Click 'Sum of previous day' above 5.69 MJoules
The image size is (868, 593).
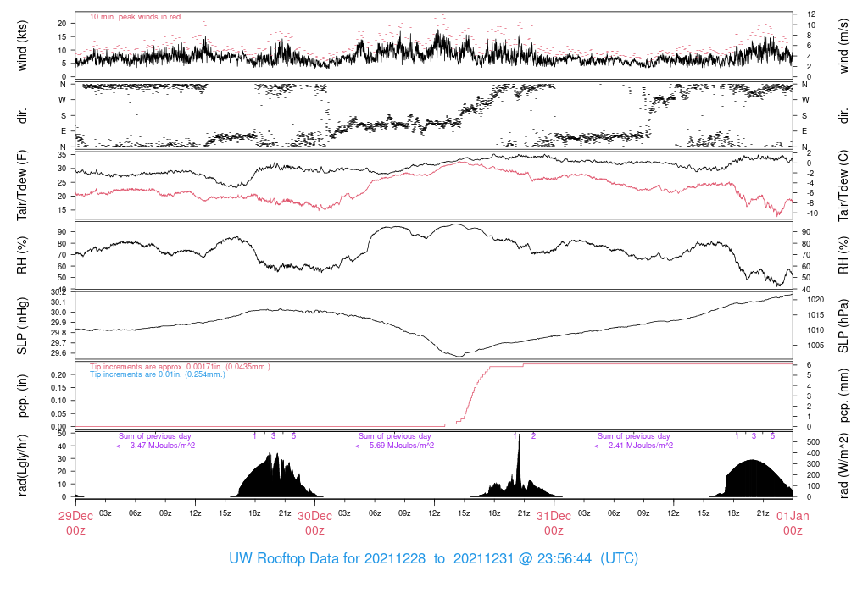395,436
